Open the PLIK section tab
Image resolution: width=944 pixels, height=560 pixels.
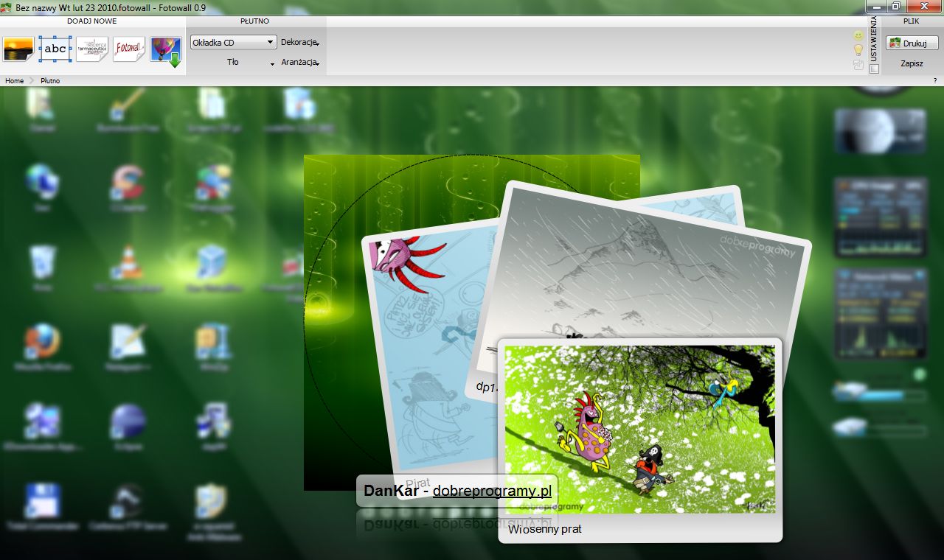tap(912, 21)
